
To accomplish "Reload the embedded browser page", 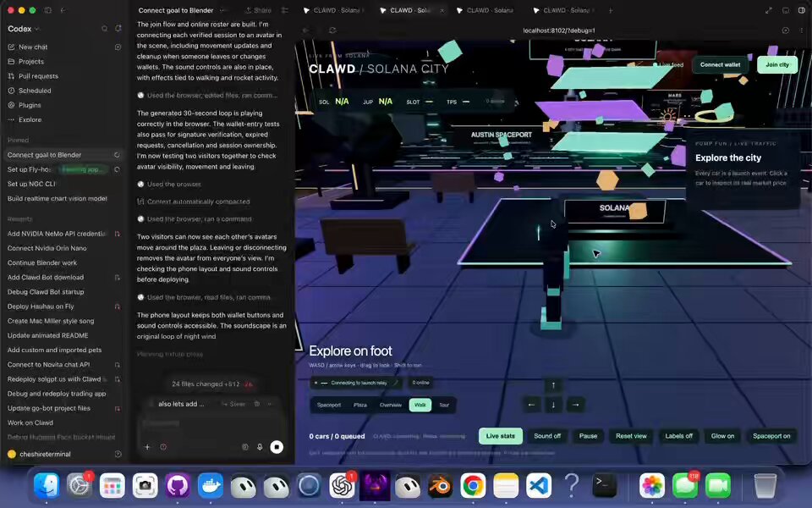I will (x=332, y=30).
